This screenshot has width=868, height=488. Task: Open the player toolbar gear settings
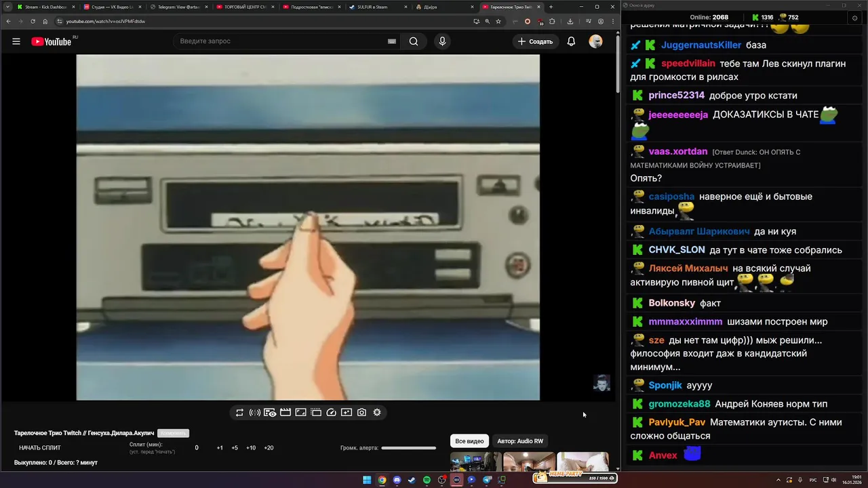tap(377, 412)
